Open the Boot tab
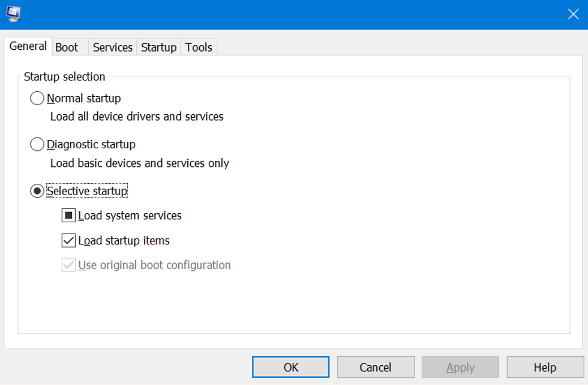The width and height of the screenshot is (588, 385). [67, 47]
